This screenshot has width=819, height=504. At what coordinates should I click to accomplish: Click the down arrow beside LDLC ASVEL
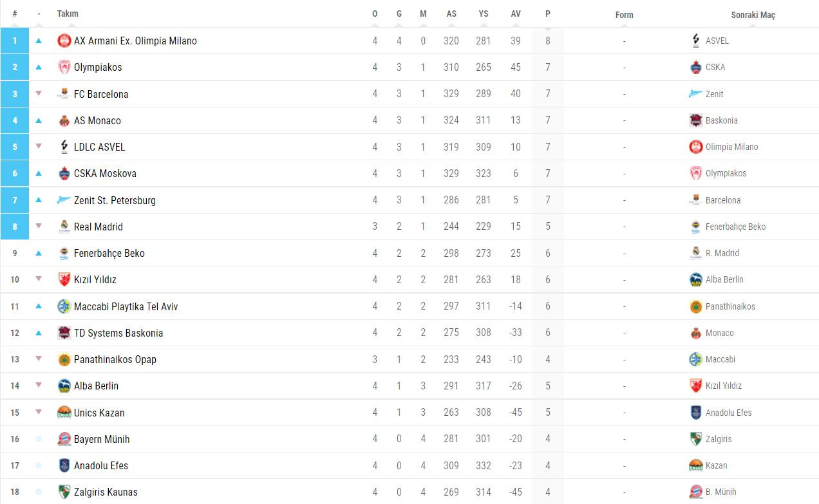click(39, 147)
